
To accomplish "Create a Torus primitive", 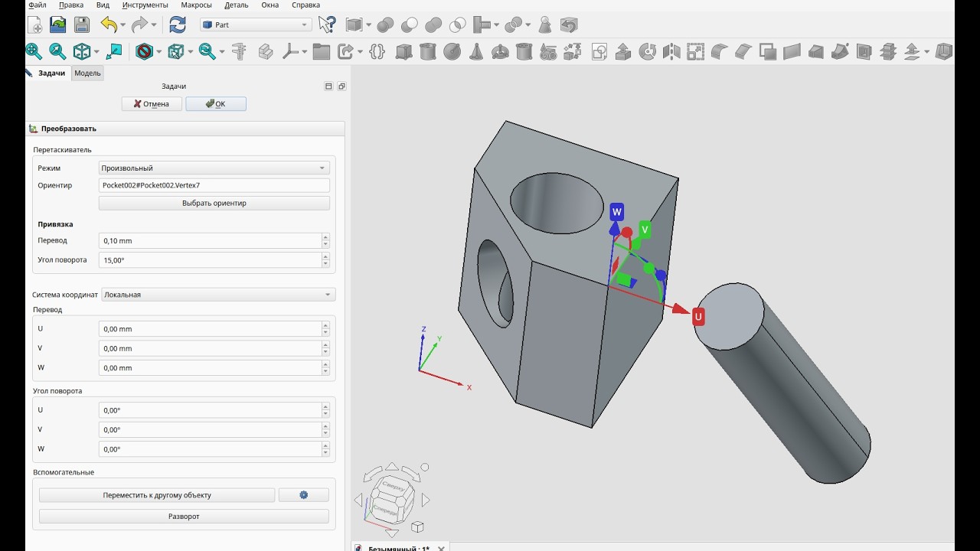I will point(500,51).
